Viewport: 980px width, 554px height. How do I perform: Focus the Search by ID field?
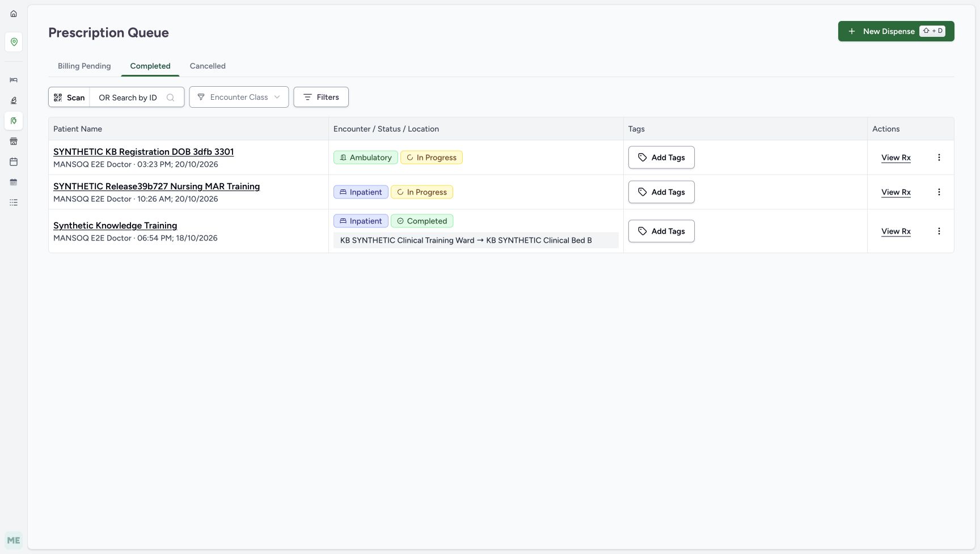coord(137,98)
